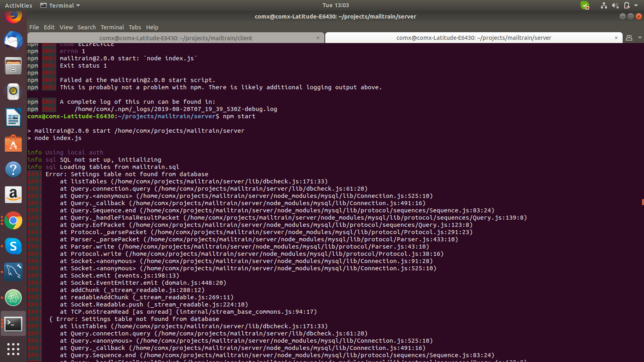This screenshot has height=362, width=644.
Task: Open Ubuntu Software store from dock
Action: coord(13,143)
